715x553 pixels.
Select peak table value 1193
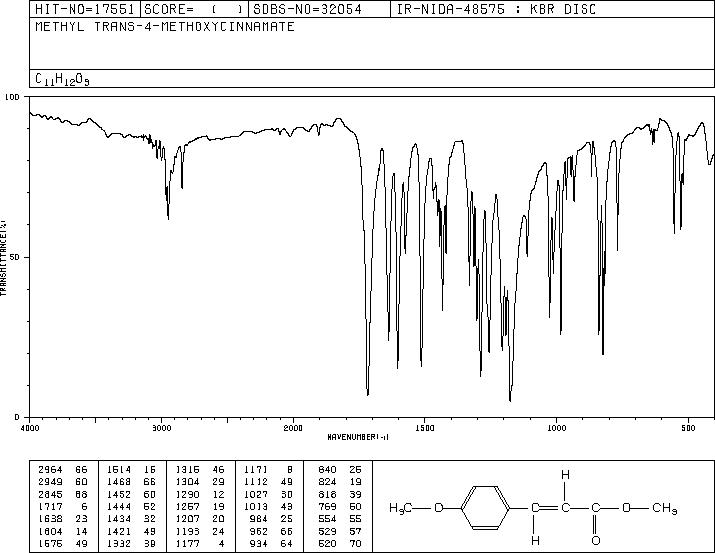click(x=187, y=531)
